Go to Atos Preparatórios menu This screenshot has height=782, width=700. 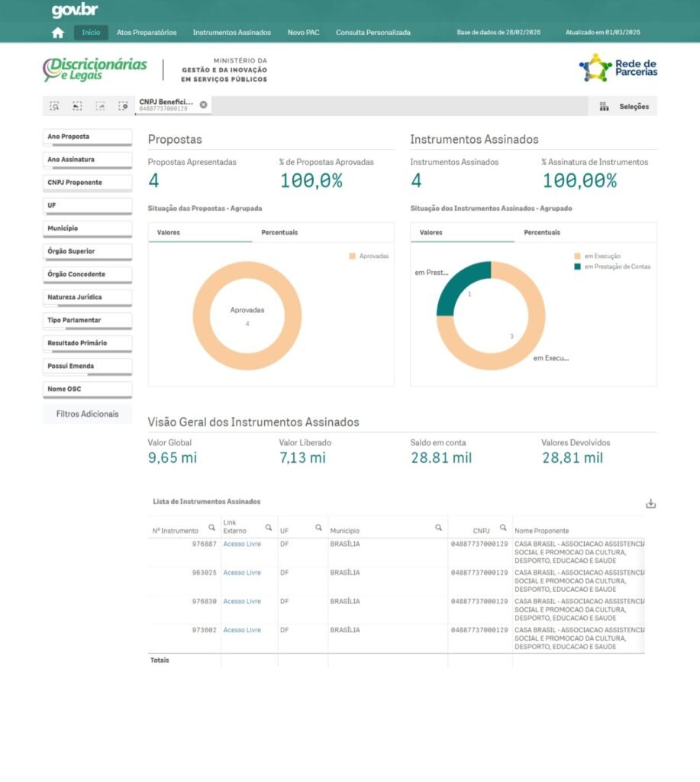(147, 33)
